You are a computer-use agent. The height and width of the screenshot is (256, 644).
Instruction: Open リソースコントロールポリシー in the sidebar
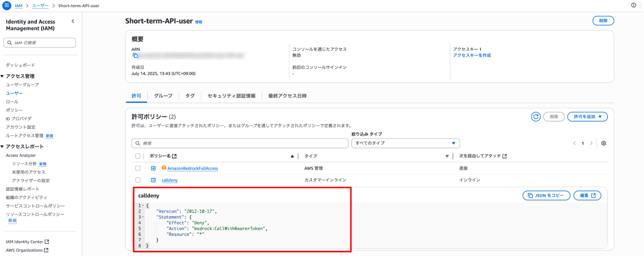35,214
